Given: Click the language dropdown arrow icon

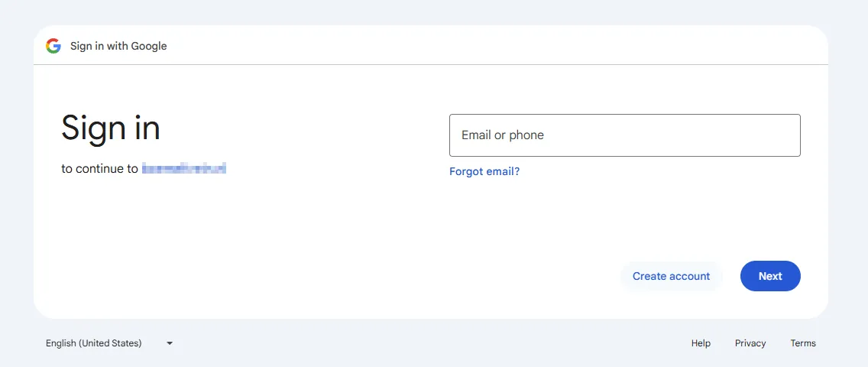Looking at the screenshot, I should pos(170,343).
